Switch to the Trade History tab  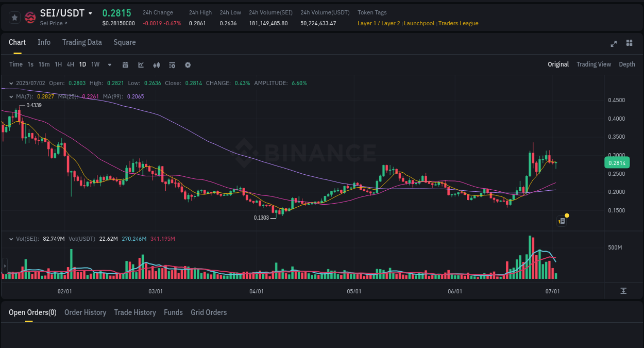tap(135, 312)
